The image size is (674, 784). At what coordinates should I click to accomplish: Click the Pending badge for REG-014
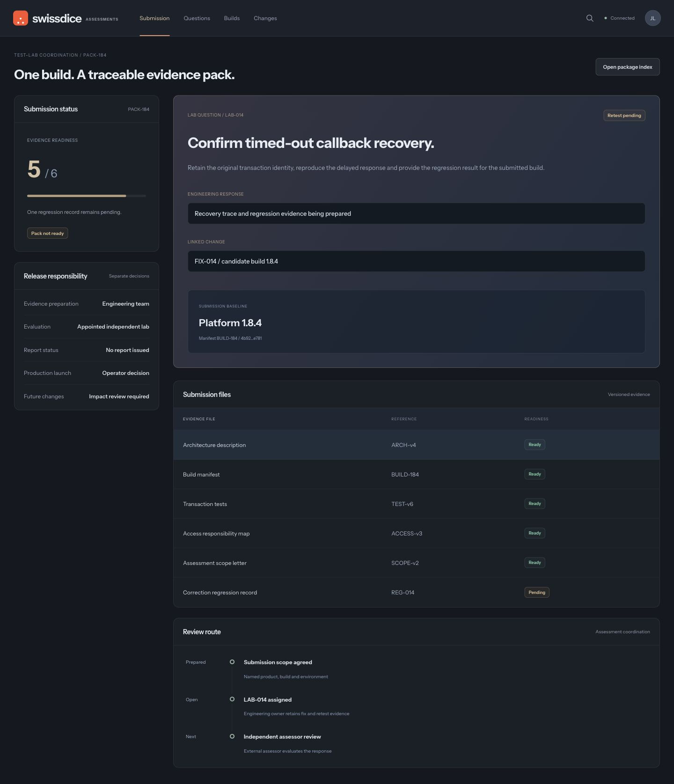[x=536, y=592]
